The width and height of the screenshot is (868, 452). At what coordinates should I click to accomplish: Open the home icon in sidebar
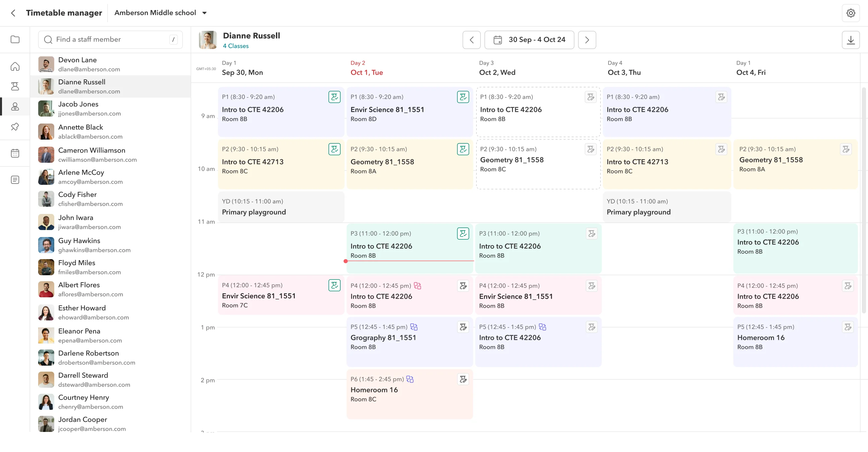(15, 66)
